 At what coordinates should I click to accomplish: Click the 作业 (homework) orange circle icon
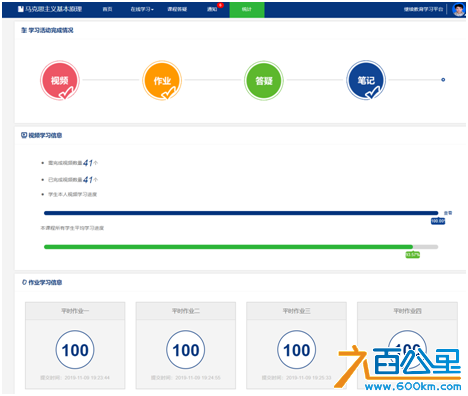tap(162, 80)
